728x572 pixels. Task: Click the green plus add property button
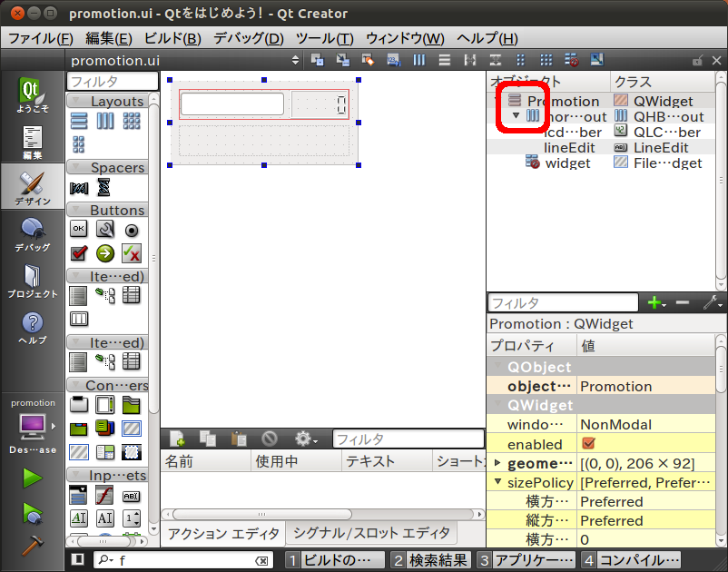click(654, 302)
